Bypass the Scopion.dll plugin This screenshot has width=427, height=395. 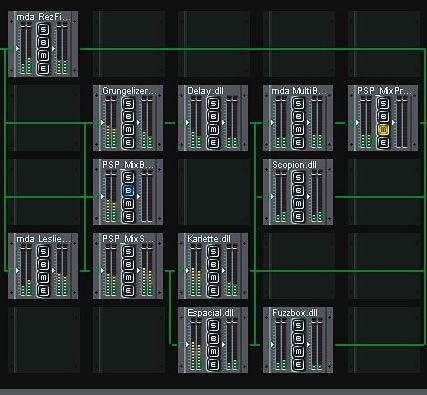click(x=298, y=191)
